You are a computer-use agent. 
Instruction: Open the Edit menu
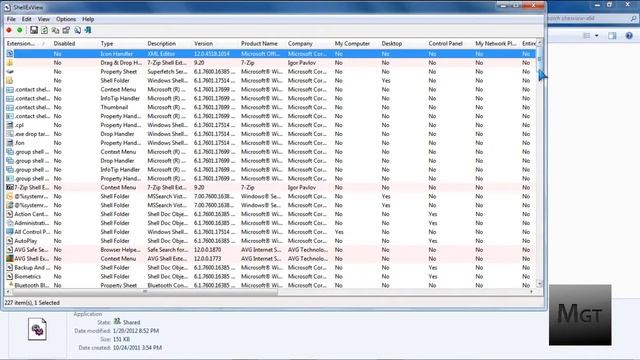click(x=27, y=19)
